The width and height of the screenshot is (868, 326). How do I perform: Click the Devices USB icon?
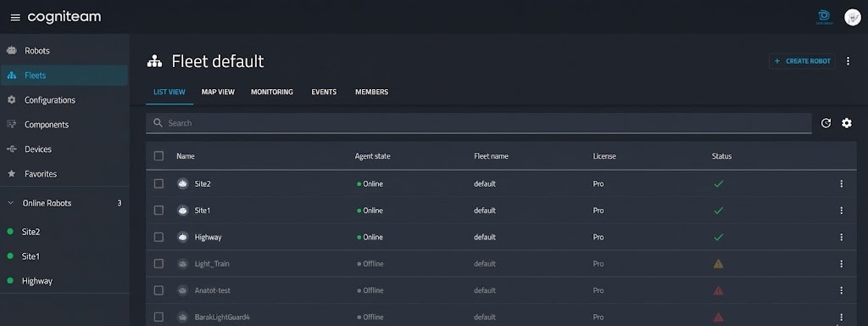(12, 149)
